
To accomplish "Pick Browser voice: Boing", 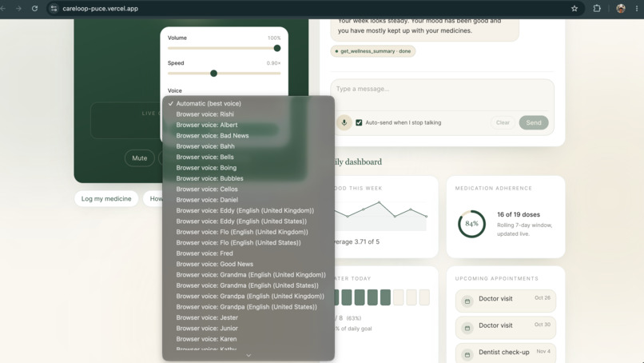I will (248, 168).
